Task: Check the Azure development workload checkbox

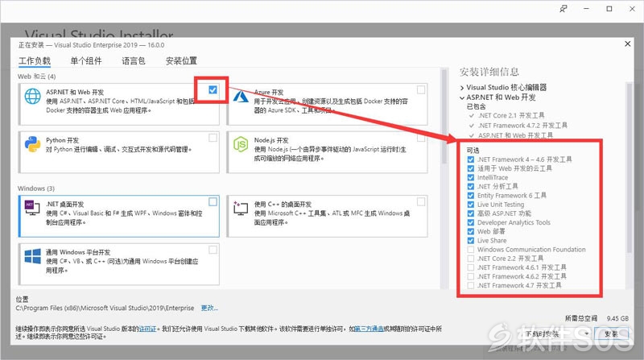Action: 421,89
